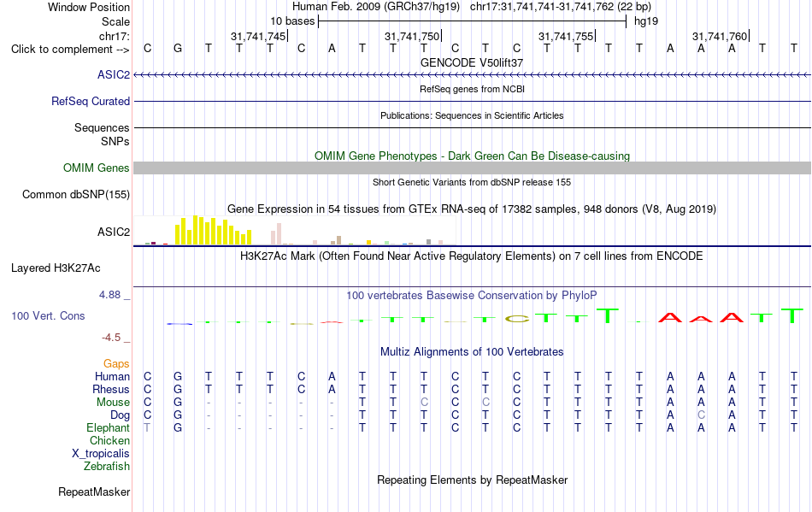
Task: Click 'Publications: Sequences in Scientific Articles' title
Action: (x=472, y=115)
